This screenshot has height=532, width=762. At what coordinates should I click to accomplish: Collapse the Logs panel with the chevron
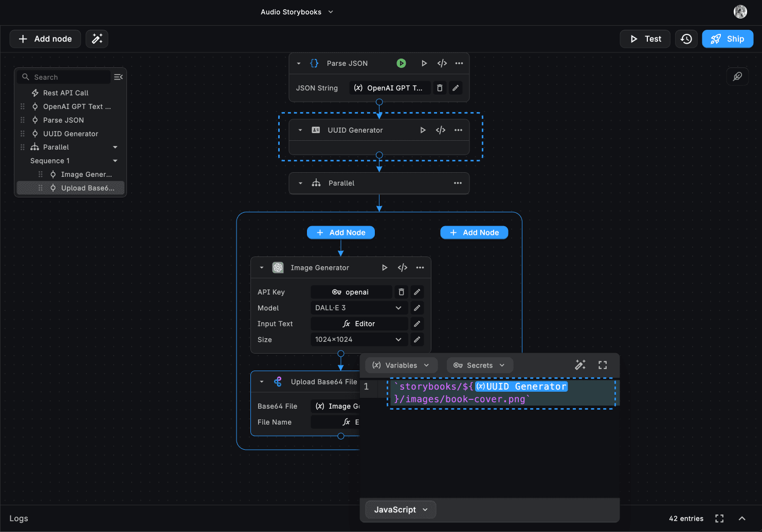(742, 519)
